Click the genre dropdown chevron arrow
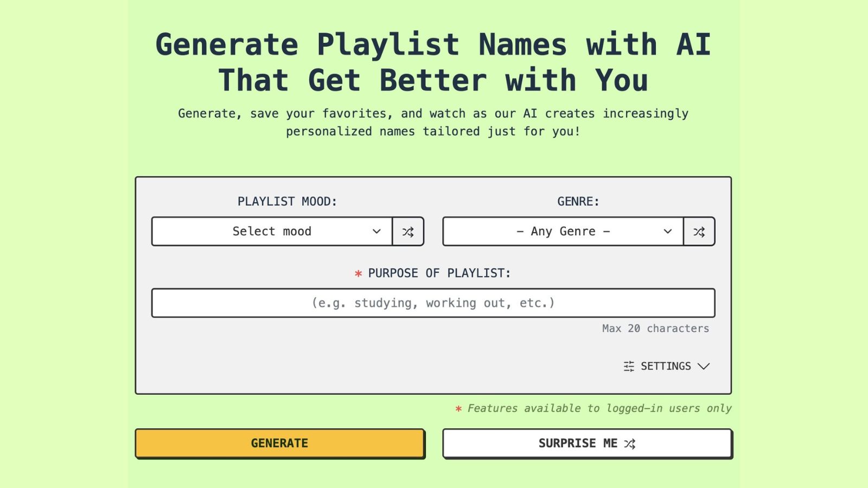 (667, 232)
